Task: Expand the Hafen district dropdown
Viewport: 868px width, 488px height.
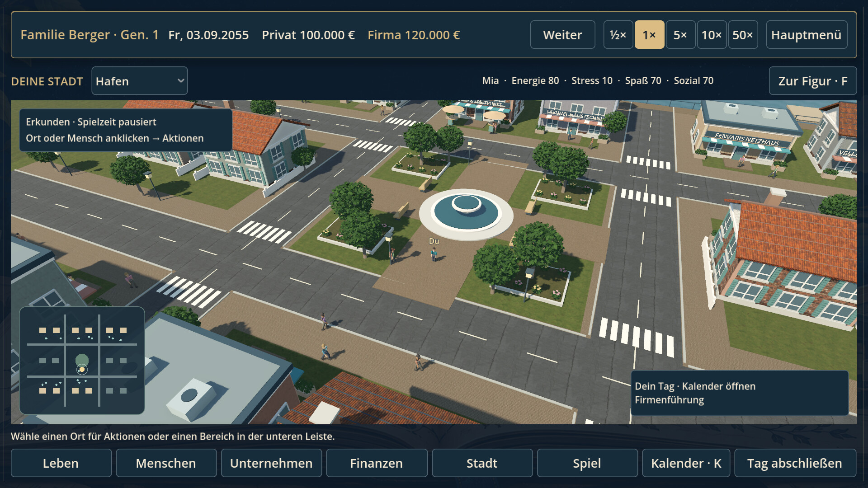Action: (139, 81)
